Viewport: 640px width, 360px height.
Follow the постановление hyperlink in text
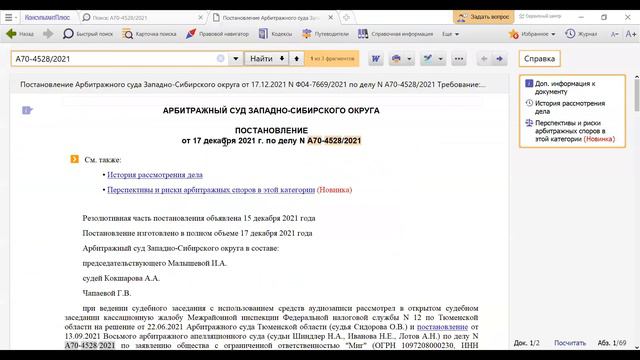click(x=442, y=327)
